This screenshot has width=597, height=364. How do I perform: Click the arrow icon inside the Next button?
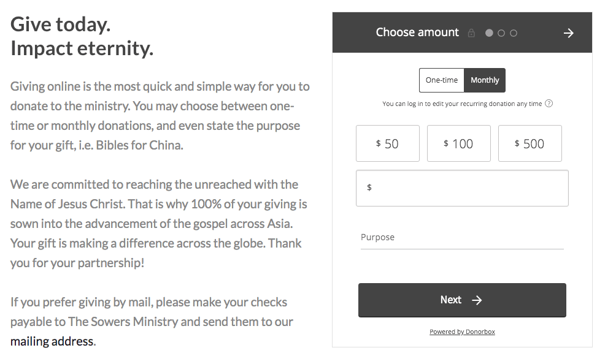click(477, 300)
